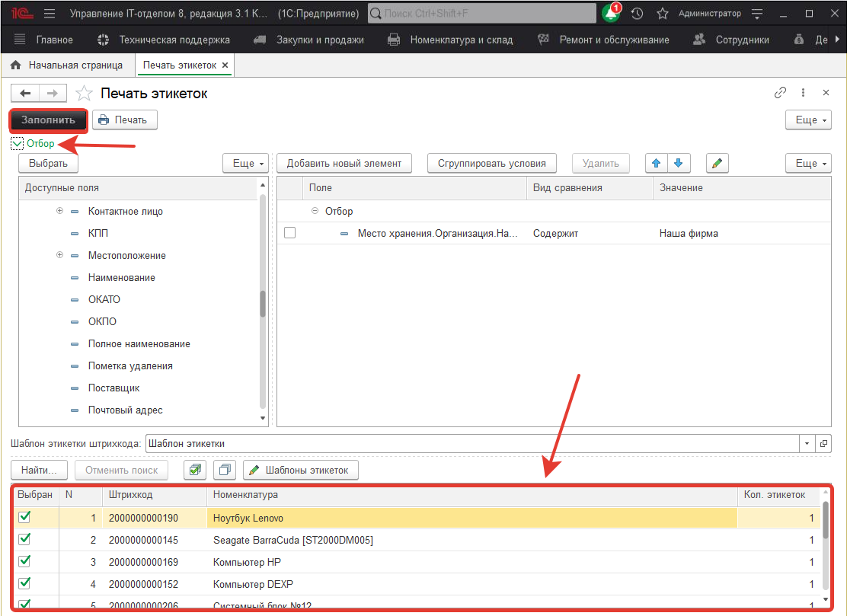847x616 pixels.
Task: Click the green pencil edit icon
Action: [x=717, y=163]
